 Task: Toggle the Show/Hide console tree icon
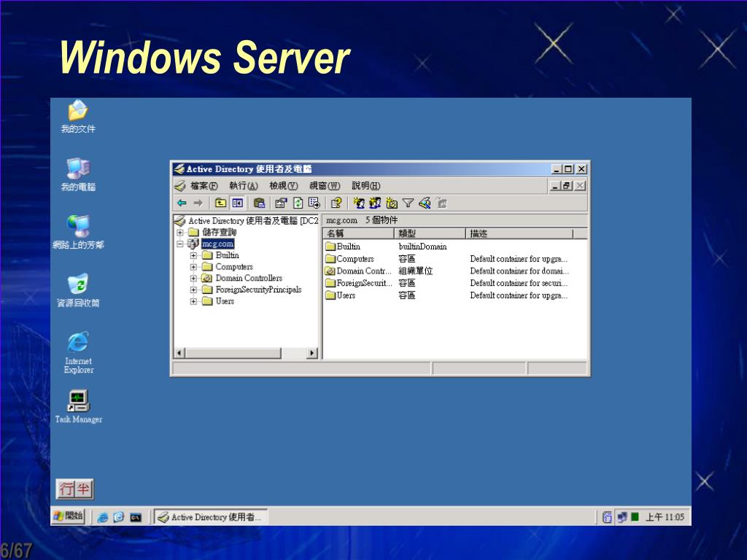pyautogui.click(x=237, y=203)
